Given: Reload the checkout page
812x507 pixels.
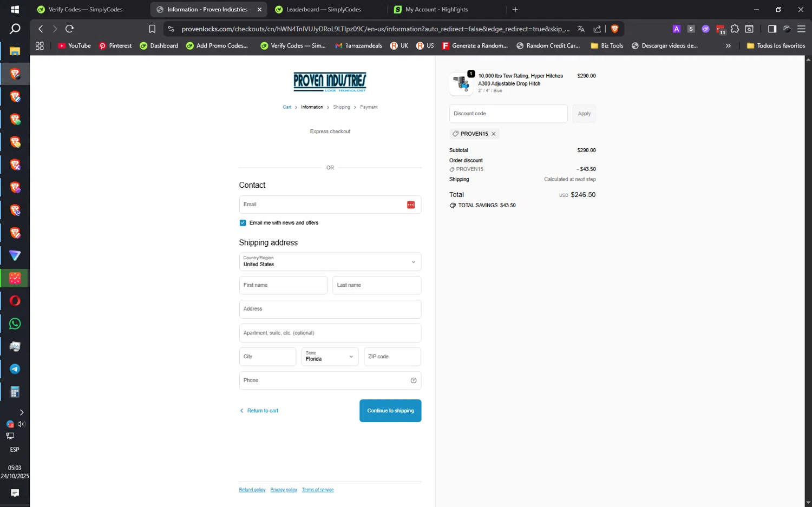Looking at the screenshot, I should pyautogui.click(x=69, y=29).
